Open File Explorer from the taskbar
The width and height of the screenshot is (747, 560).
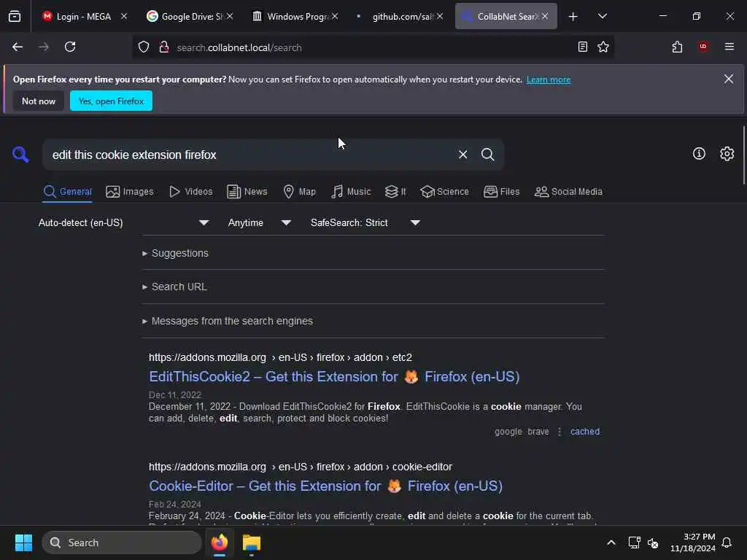point(252,542)
